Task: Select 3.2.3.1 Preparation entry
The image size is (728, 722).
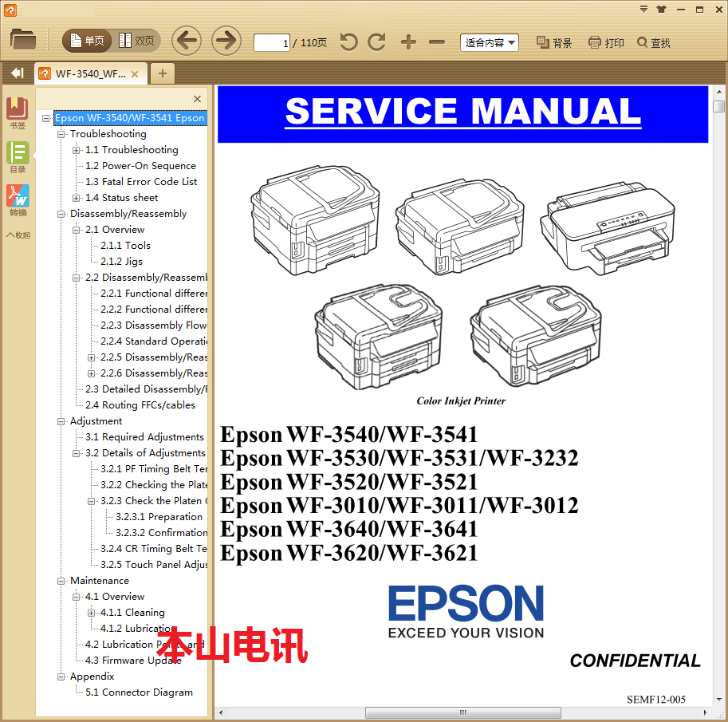Action: 159,517
